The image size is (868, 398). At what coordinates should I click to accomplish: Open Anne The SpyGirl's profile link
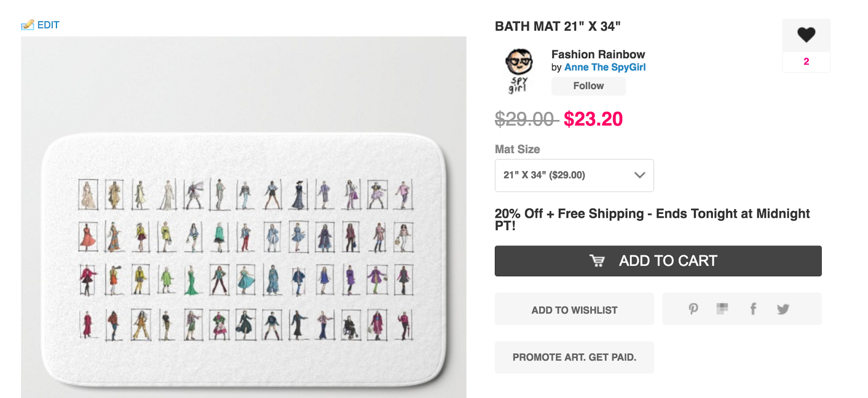pos(605,67)
